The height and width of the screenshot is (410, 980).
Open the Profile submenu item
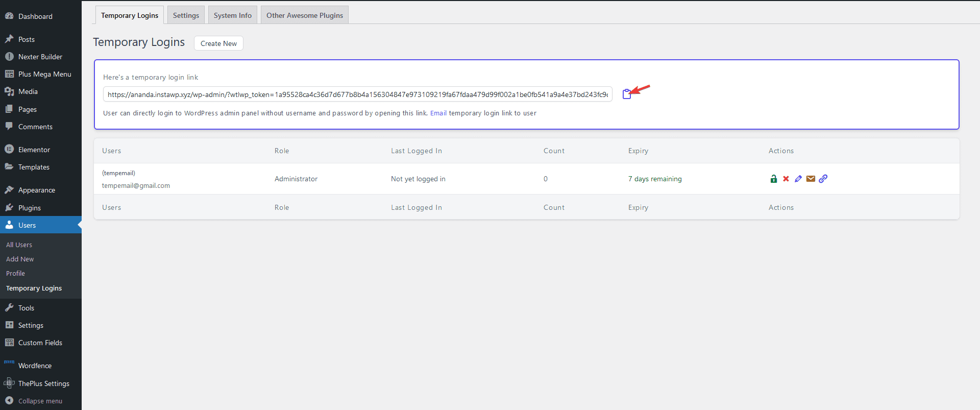(15, 274)
